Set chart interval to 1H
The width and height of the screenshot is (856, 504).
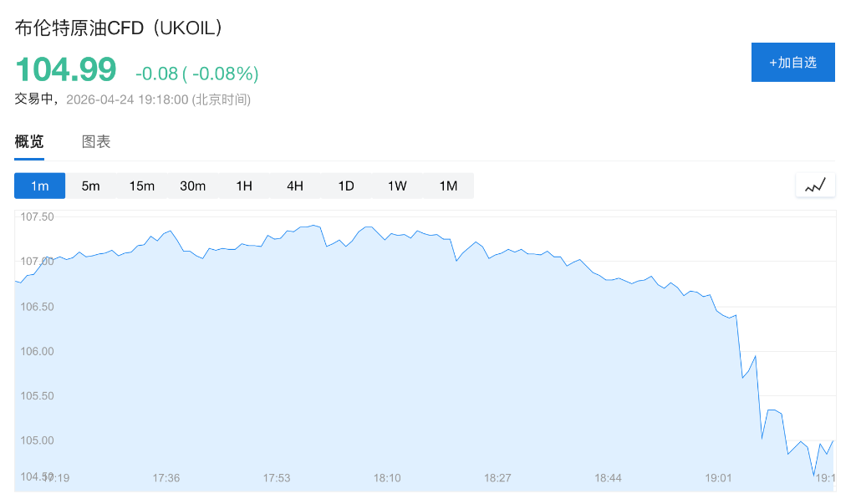pos(244,186)
